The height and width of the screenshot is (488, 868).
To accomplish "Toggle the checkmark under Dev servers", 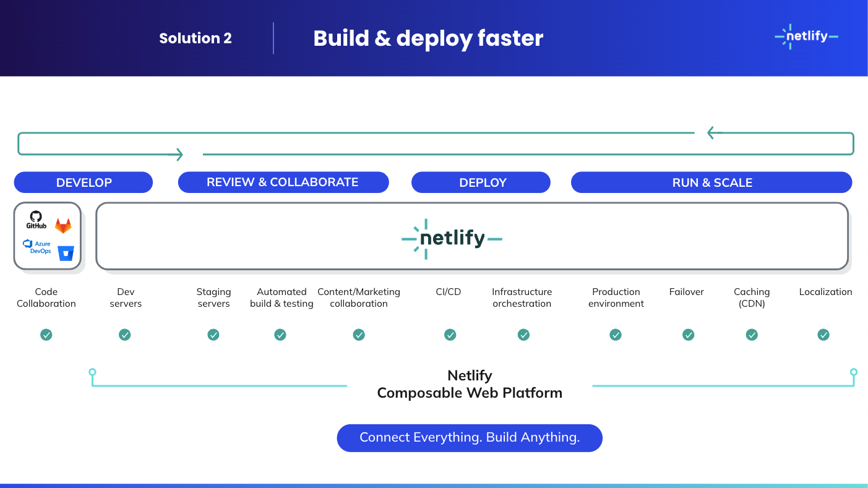I will [125, 335].
